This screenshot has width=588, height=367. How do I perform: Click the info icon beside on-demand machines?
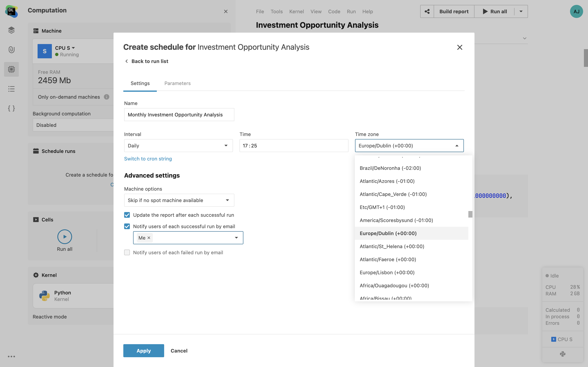(106, 97)
